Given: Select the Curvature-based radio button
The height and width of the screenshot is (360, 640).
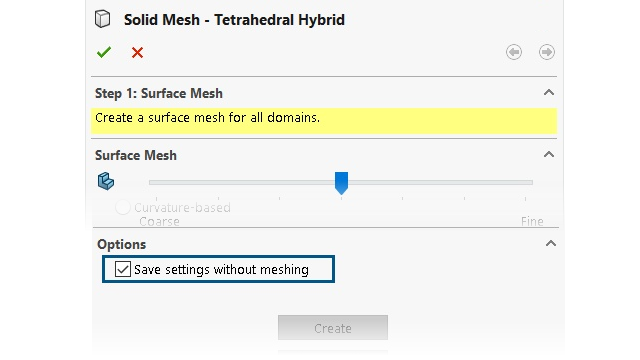Looking at the screenshot, I should click(122, 207).
